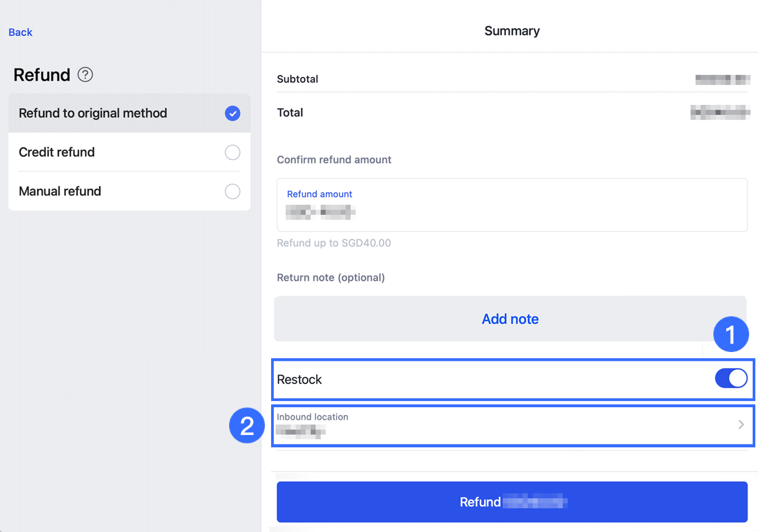Toggle the Restock switch
This screenshot has width=758, height=532.
731,379
